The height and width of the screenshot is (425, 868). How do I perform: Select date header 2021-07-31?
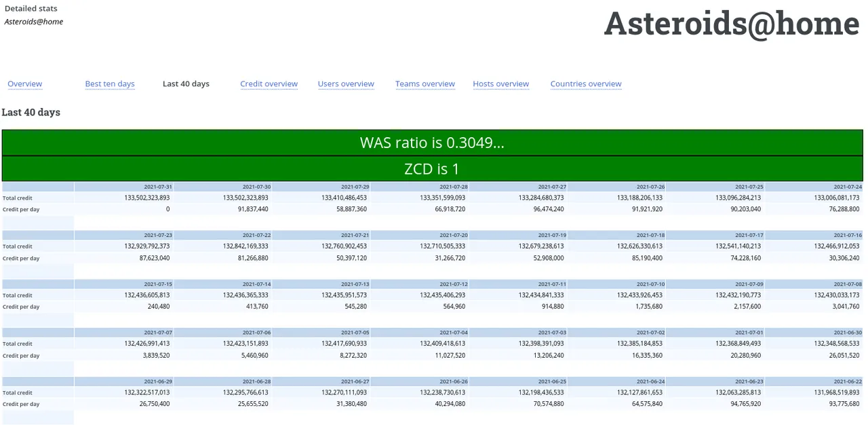coord(158,187)
